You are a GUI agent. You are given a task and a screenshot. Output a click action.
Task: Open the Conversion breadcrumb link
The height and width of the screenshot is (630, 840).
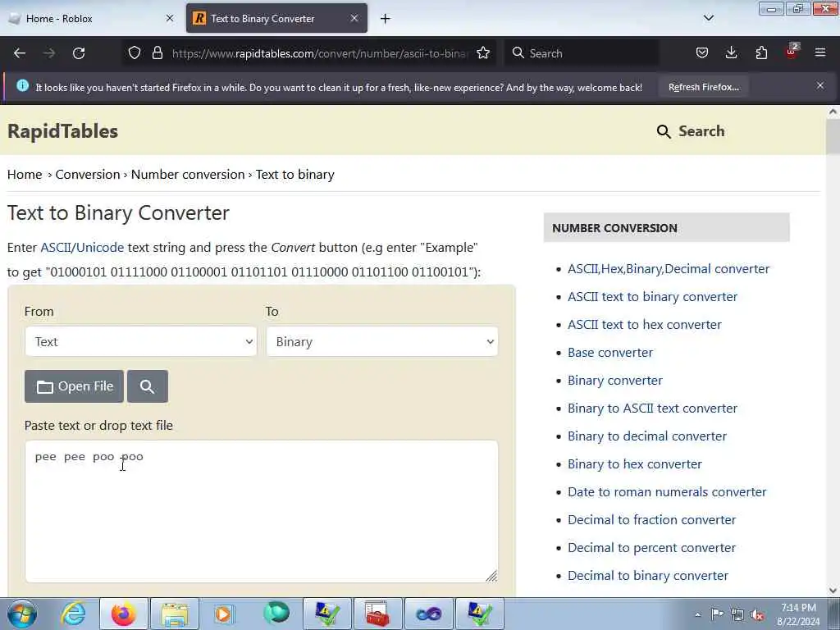coord(88,175)
